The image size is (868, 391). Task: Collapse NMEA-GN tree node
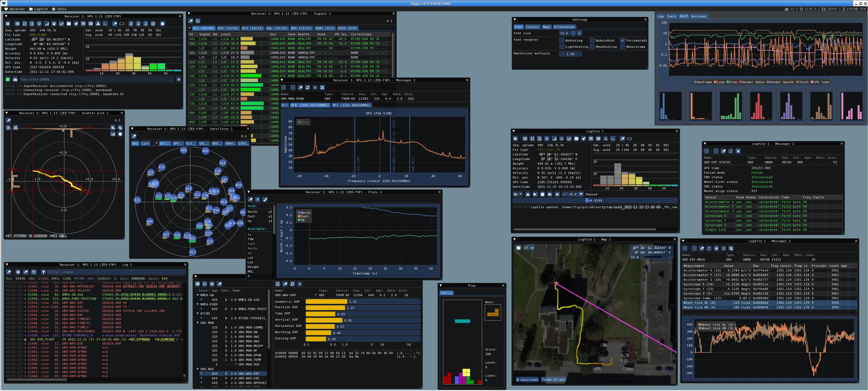pos(198,295)
